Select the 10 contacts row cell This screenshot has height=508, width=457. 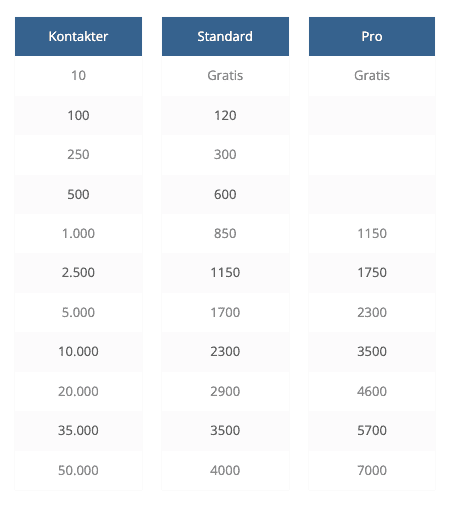coord(78,76)
